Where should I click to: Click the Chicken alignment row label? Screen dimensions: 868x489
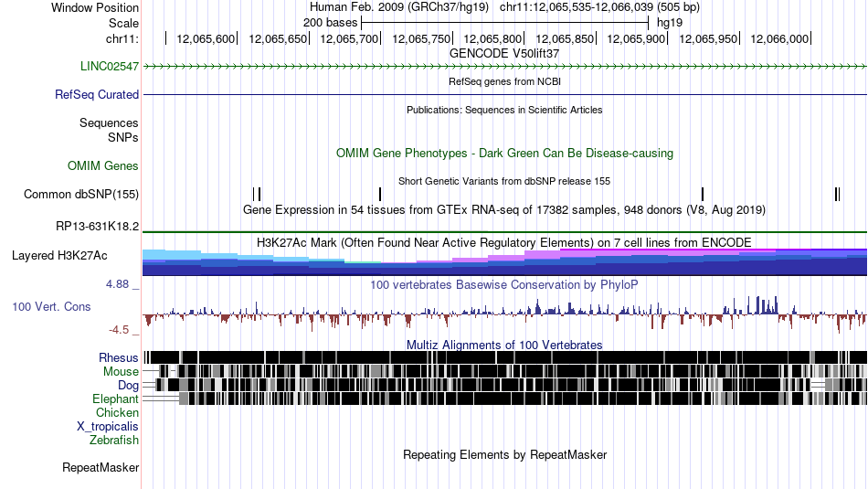coord(117,412)
